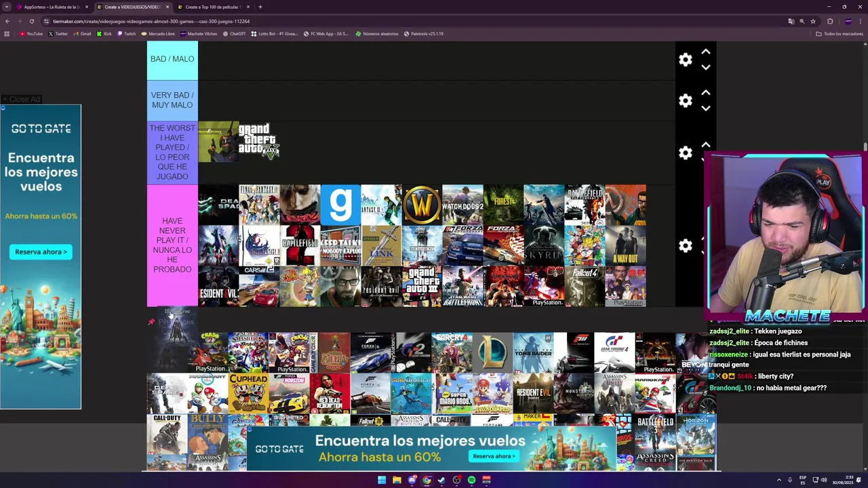Screen dimensions: 868x488
Task: Move VERY BAD / MUY MALO tier down
Action: click(x=706, y=108)
